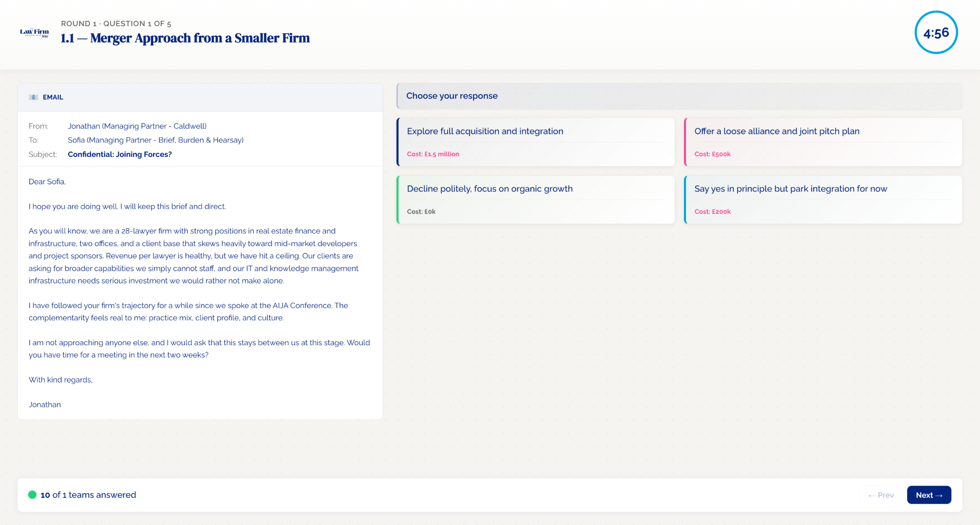
Task: Click the pink accent bar on the alliance option
Action: (686, 142)
